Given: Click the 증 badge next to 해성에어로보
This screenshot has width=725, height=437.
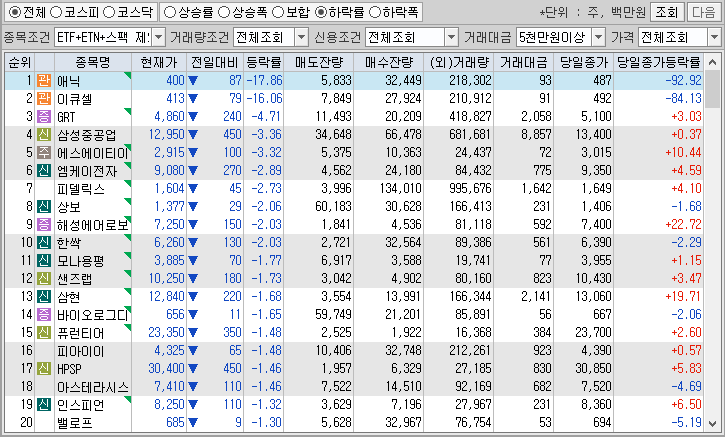Looking at the screenshot, I should coord(44,225).
